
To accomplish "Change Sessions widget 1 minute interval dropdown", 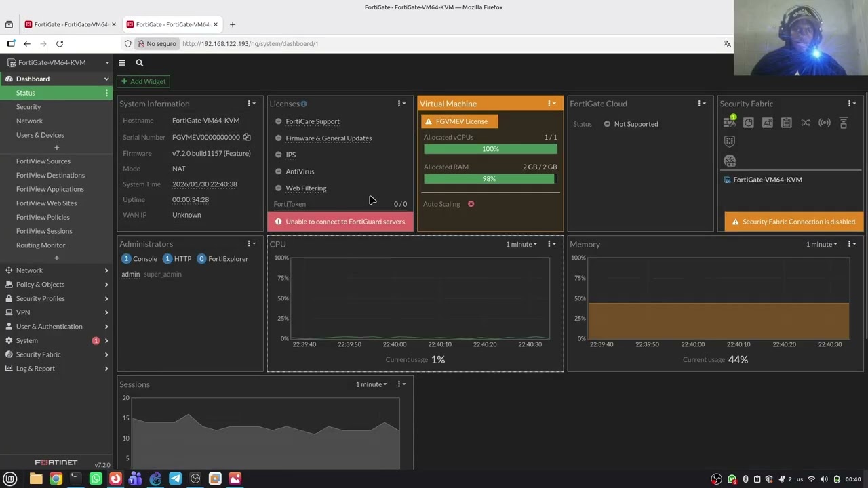I will click(x=372, y=384).
